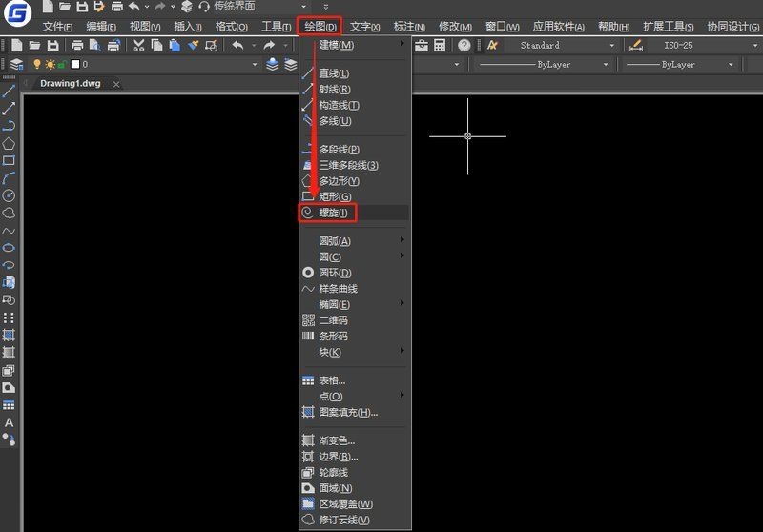Click the Cut scissors icon
The height and width of the screenshot is (532, 763).
[139, 45]
